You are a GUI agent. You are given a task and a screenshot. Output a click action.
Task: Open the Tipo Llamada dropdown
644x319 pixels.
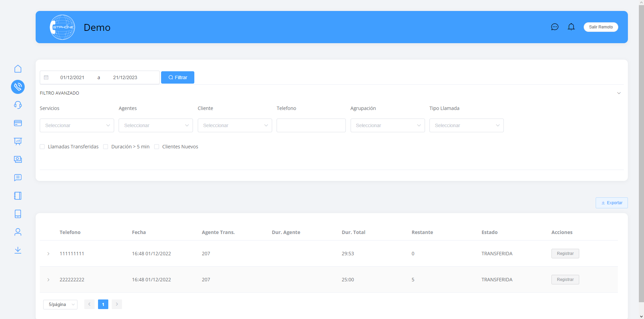tap(466, 125)
